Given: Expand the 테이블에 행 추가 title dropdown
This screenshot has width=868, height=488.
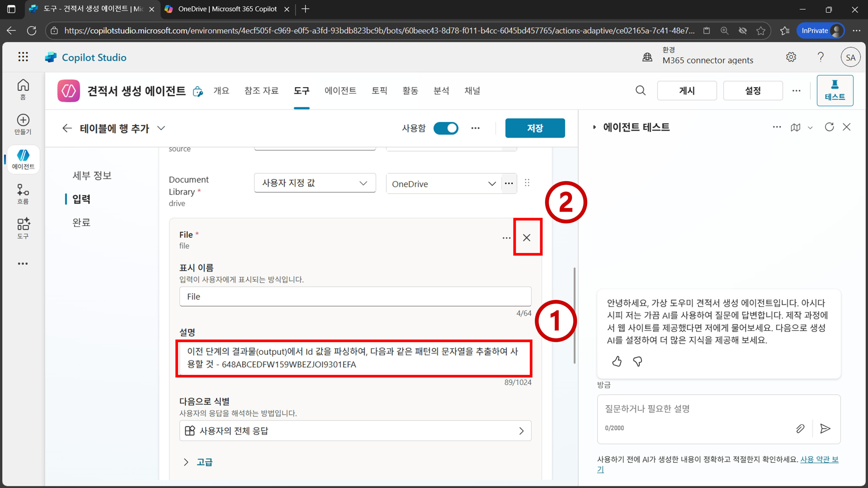Looking at the screenshot, I should [161, 128].
